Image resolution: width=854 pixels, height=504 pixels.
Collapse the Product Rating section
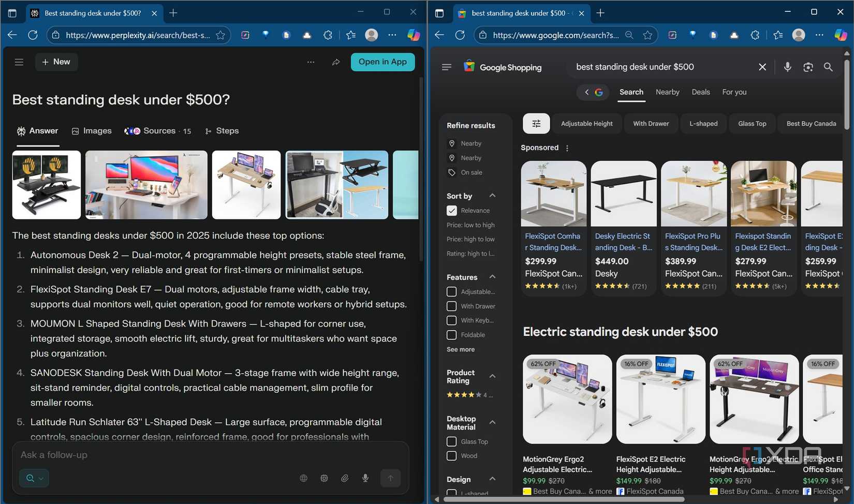(x=492, y=376)
